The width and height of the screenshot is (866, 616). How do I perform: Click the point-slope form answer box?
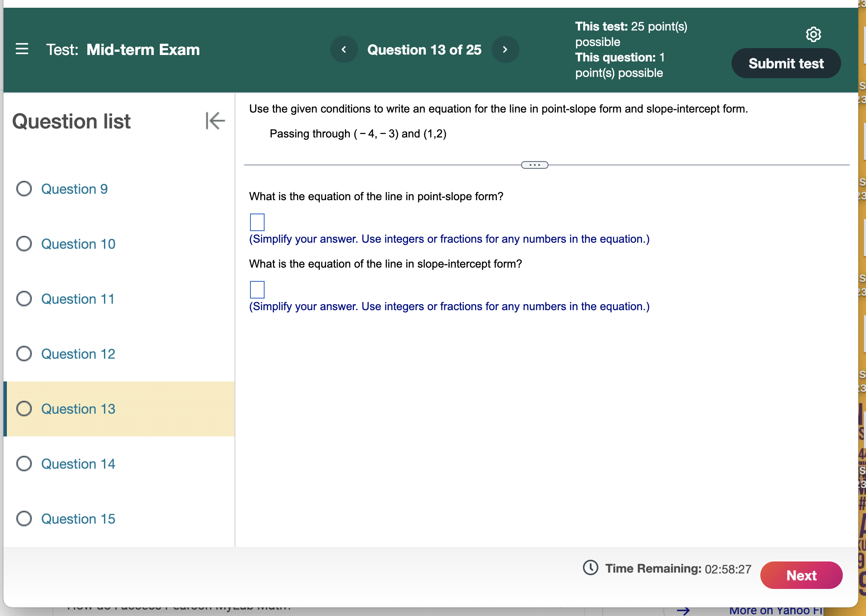tap(257, 222)
